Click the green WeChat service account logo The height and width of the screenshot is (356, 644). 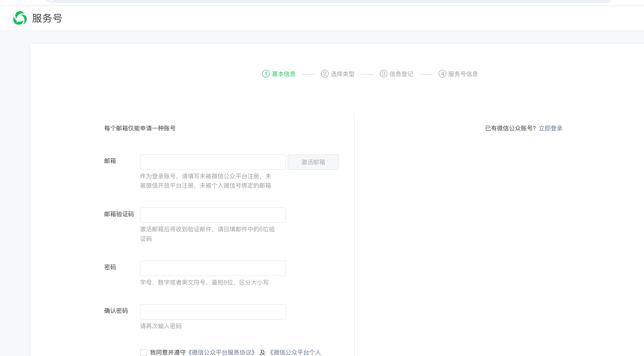pos(20,18)
